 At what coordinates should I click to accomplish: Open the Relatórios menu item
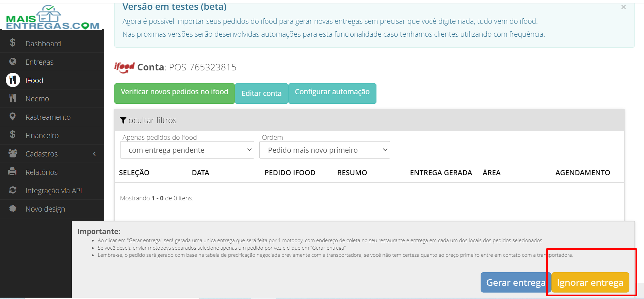tap(42, 172)
